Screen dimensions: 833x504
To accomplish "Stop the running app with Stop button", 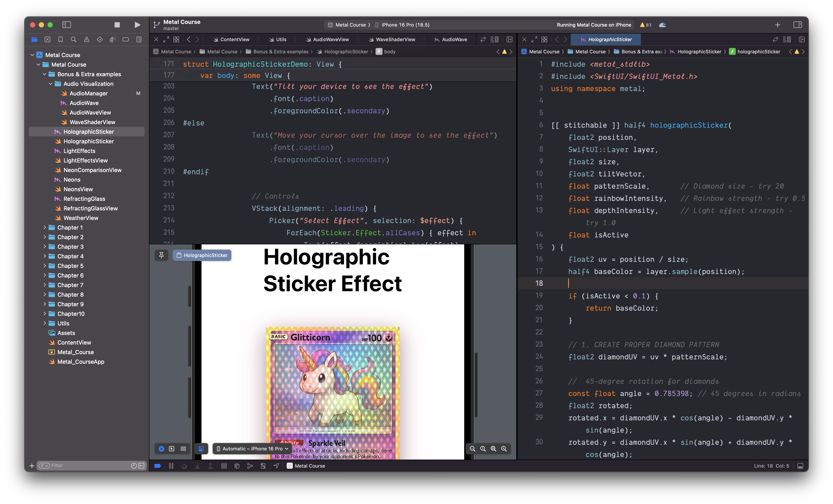I will [x=117, y=25].
